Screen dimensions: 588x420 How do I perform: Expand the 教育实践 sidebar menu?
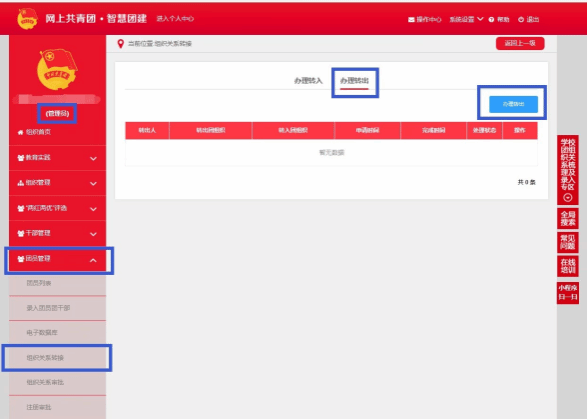coord(57,158)
